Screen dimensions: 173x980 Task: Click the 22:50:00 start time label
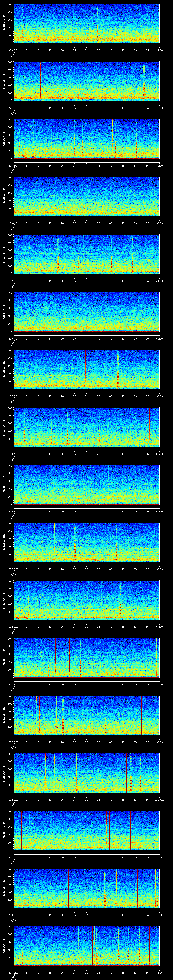pyautogui.click(x=13, y=281)
